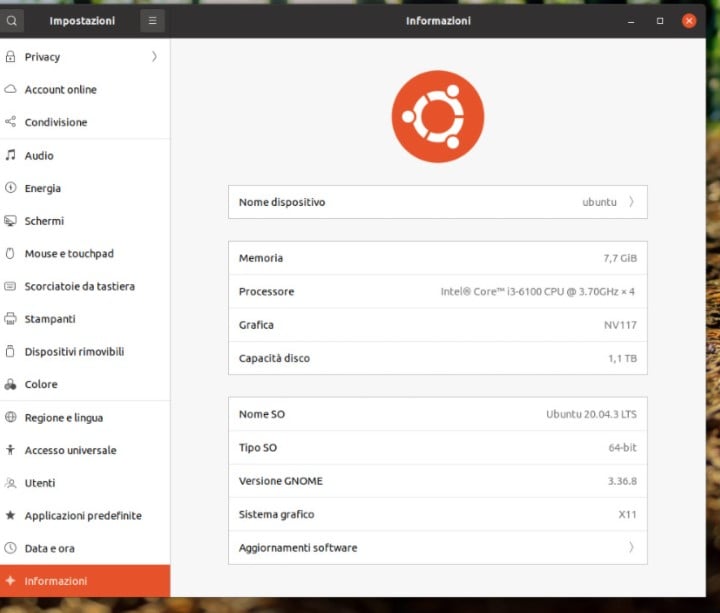Open the search icon in Impostazioni header
The image size is (720, 613).
coord(11,21)
